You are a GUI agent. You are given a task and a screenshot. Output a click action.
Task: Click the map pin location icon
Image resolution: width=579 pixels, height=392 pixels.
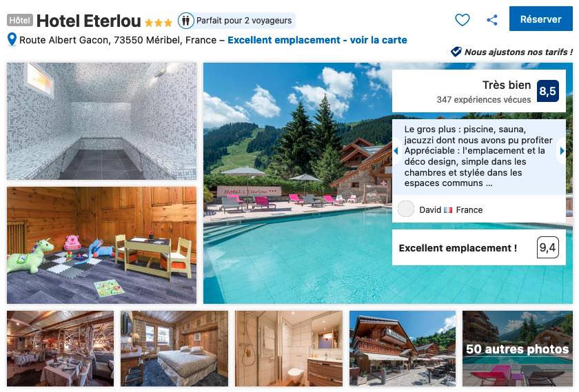click(12, 40)
